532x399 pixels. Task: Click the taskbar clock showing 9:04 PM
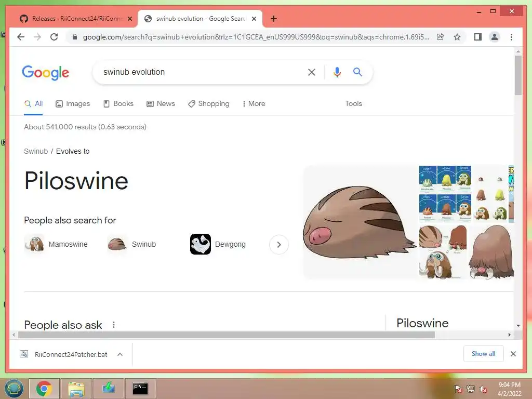[x=509, y=389]
